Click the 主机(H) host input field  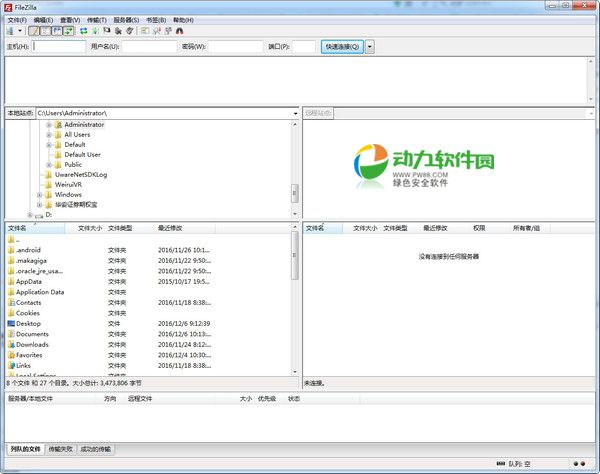click(59, 47)
